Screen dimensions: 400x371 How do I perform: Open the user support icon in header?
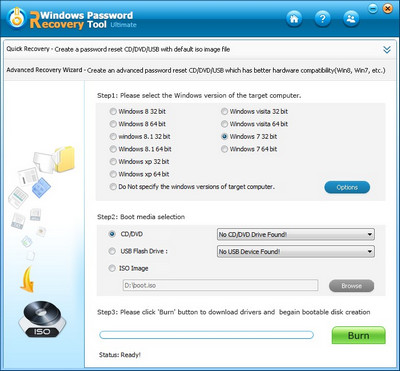click(351, 19)
